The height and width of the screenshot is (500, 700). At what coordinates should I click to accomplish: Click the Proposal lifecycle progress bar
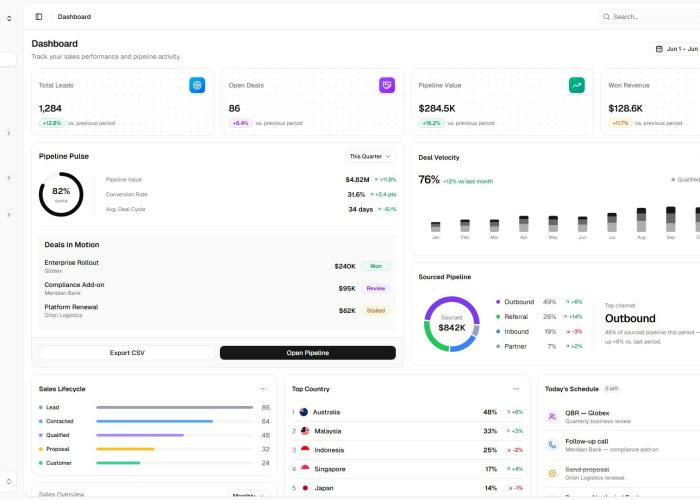point(175,449)
